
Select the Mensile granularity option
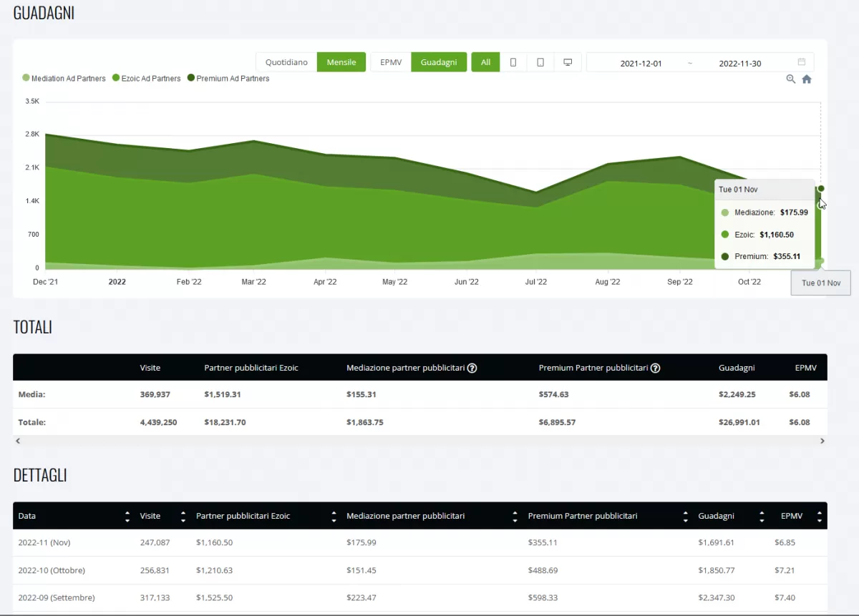tap(341, 62)
